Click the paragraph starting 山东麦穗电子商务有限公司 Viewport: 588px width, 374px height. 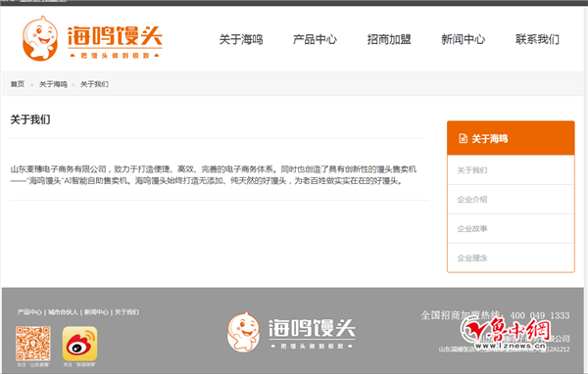tap(214, 175)
